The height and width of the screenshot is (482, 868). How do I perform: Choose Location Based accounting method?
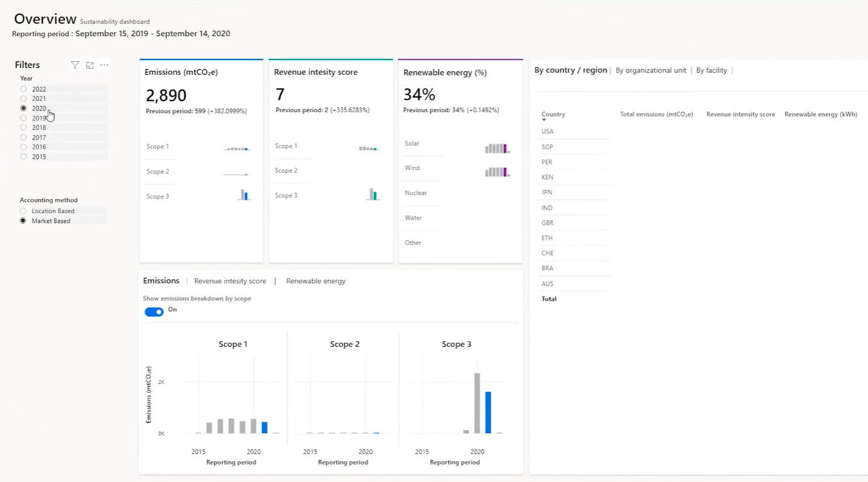[x=23, y=211]
